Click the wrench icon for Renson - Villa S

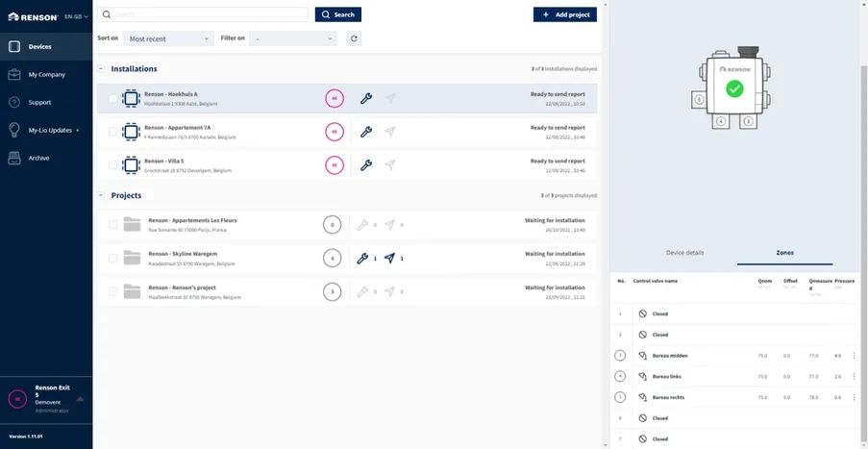pyautogui.click(x=365, y=164)
